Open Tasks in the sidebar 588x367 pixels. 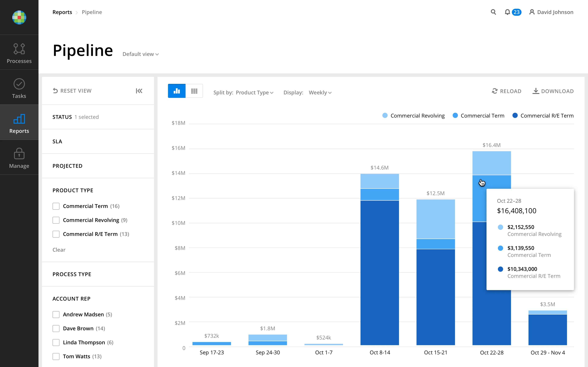(19, 88)
